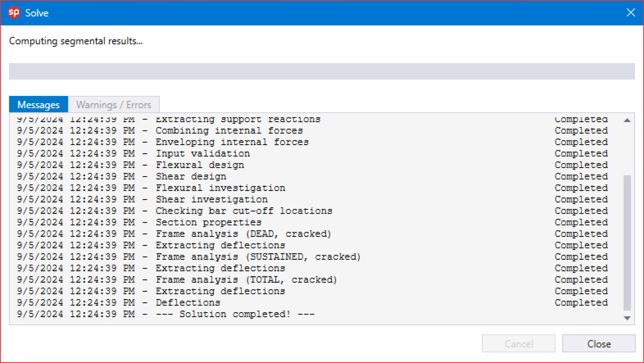Click the Solve title bar text
Image resolution: width=644 pixels, height=363 pixels.
click(x=37, y=13)
